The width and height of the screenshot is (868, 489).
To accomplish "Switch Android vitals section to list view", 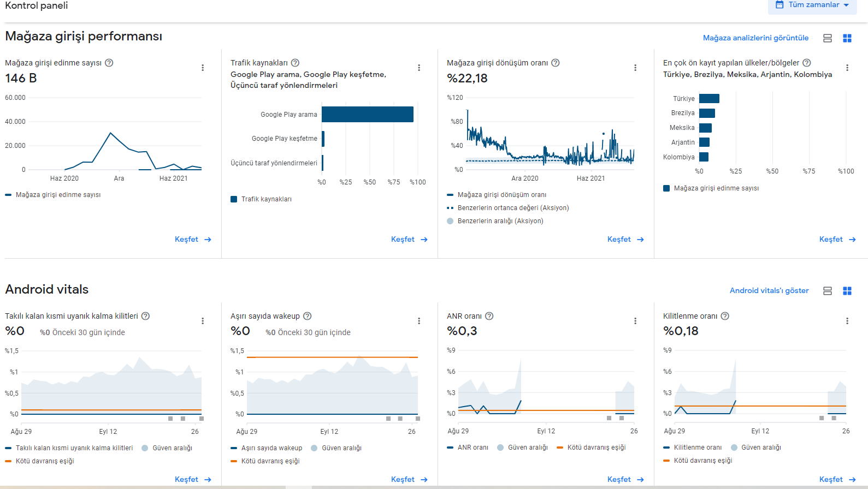I will pos(828,291).
